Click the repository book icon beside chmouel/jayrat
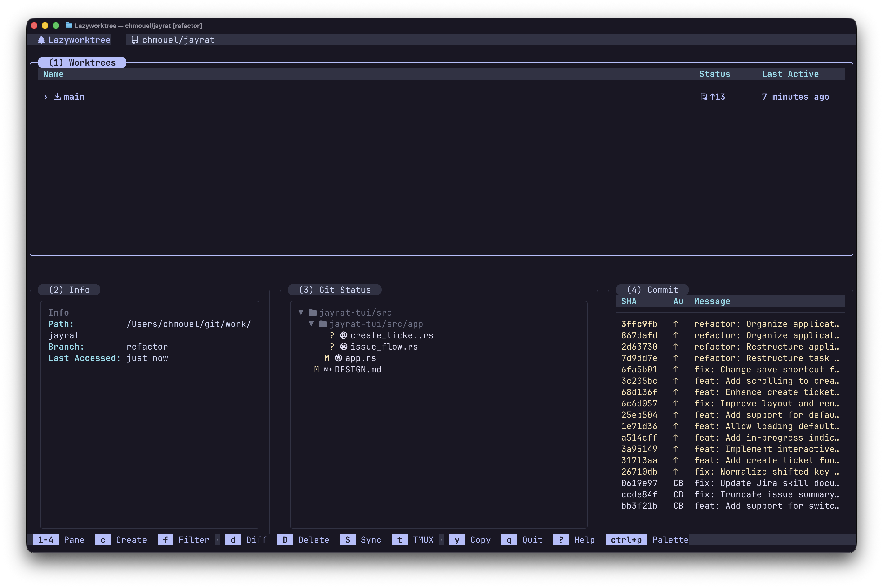883x588 pixels. tap(135, 39)
